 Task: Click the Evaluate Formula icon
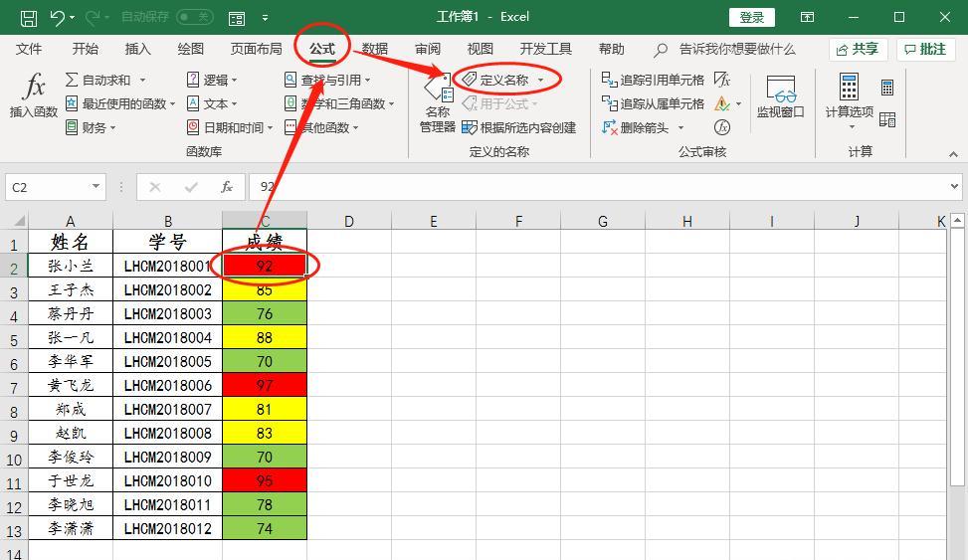[721, 127]
